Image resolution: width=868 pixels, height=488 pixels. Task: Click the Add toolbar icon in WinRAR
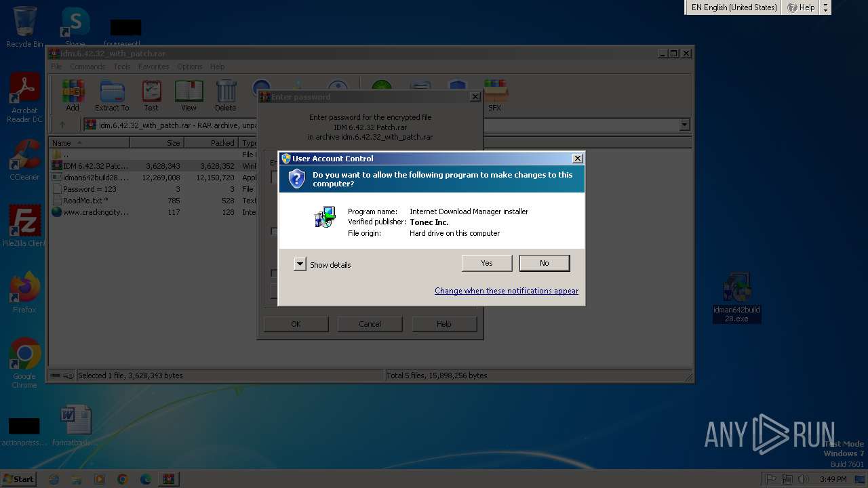(73, 96)
